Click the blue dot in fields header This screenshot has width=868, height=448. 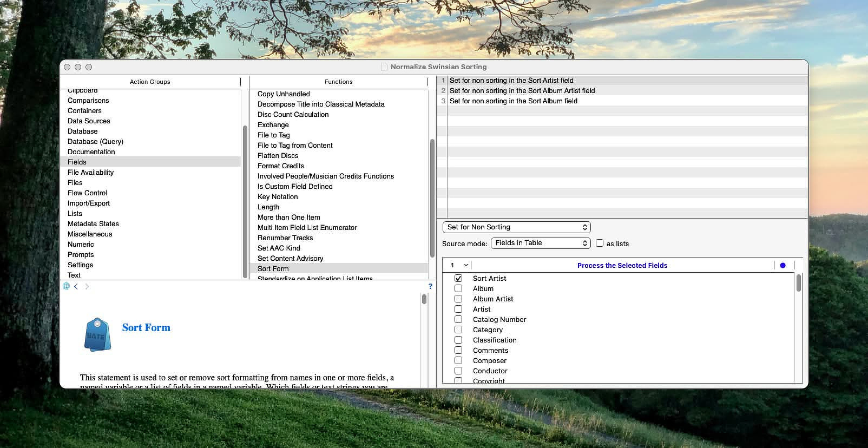[782, 265]
